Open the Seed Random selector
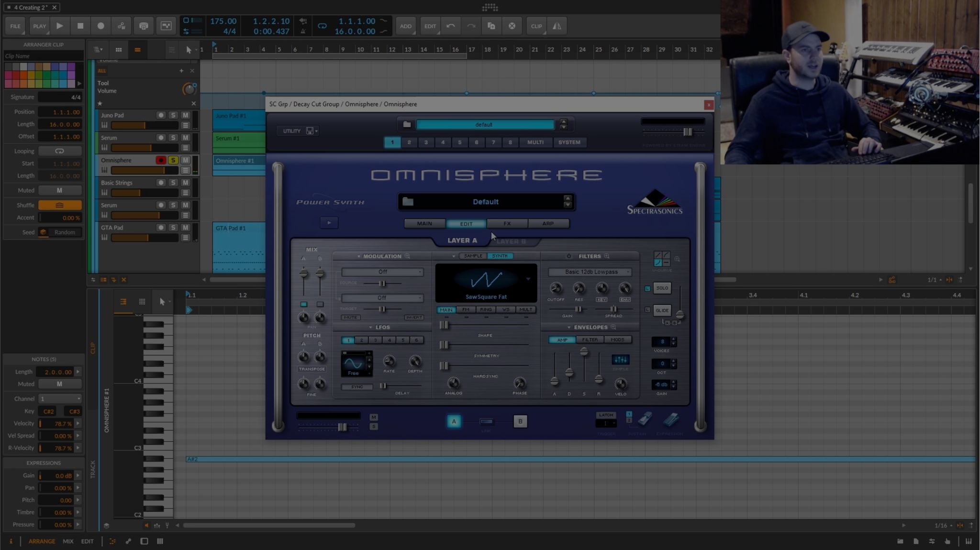 tap(60, 232)
